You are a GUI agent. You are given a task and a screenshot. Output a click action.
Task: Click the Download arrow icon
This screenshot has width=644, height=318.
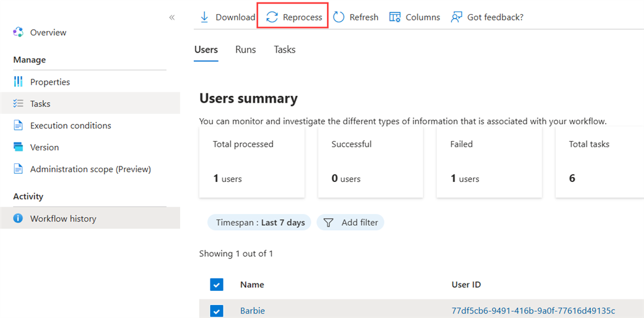tap(204, 17)
